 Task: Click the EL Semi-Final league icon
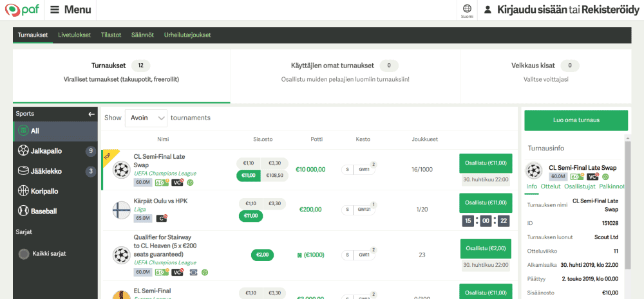[121, 295]
